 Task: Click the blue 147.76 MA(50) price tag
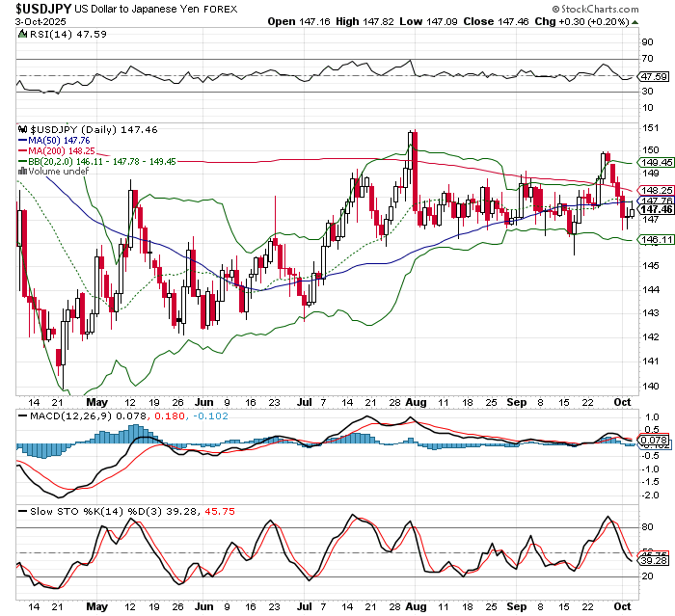pos(657,201)
